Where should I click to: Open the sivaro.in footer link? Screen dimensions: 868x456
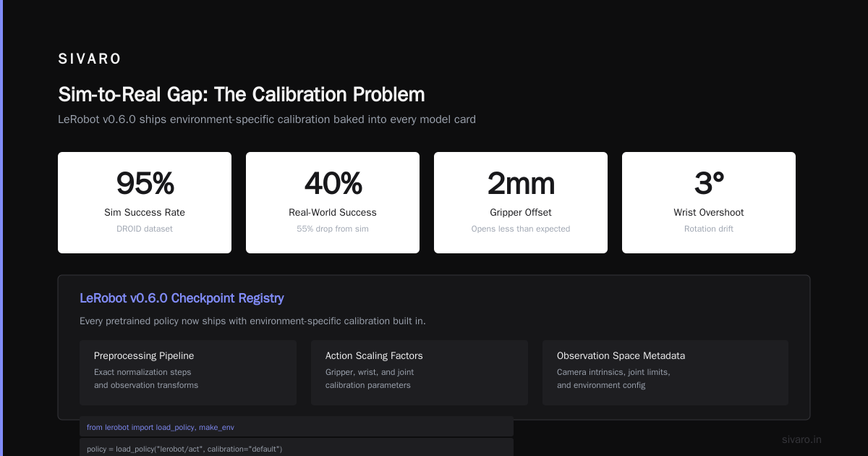pyautogui.click(x=801, y=439)
